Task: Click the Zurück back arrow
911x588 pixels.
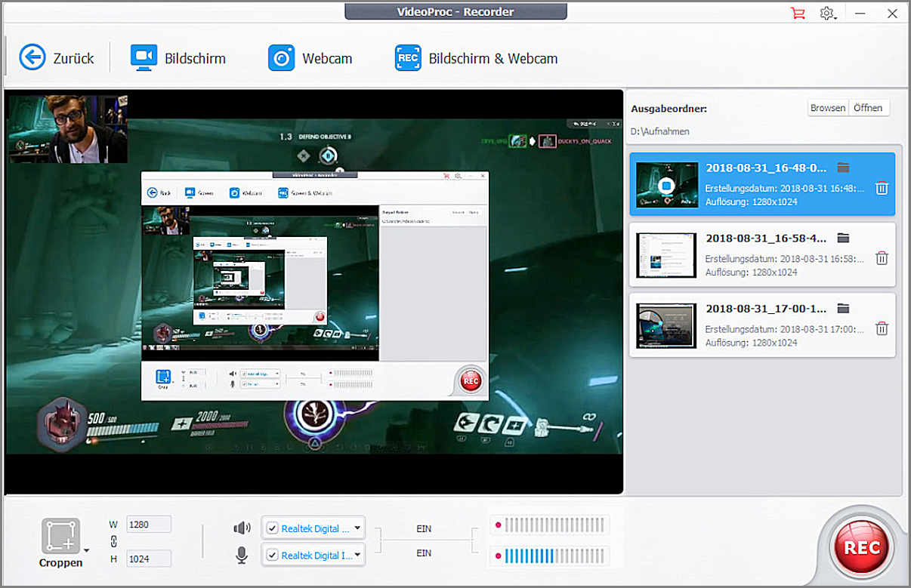Action: pos(32,57)
